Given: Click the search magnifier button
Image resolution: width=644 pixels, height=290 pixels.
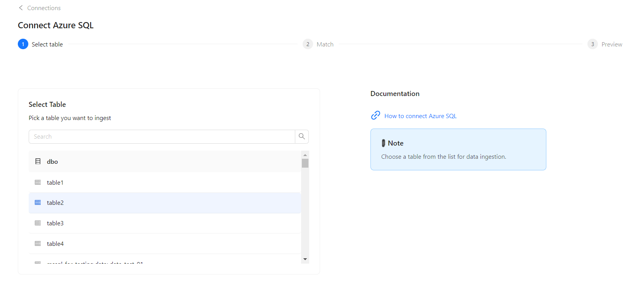Looking at the screenshot, I should click(302, 136).
